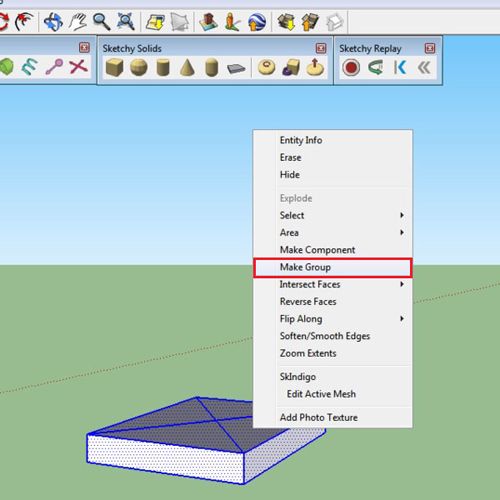Create a Sketchy Solids box

(x=114, y=67)
